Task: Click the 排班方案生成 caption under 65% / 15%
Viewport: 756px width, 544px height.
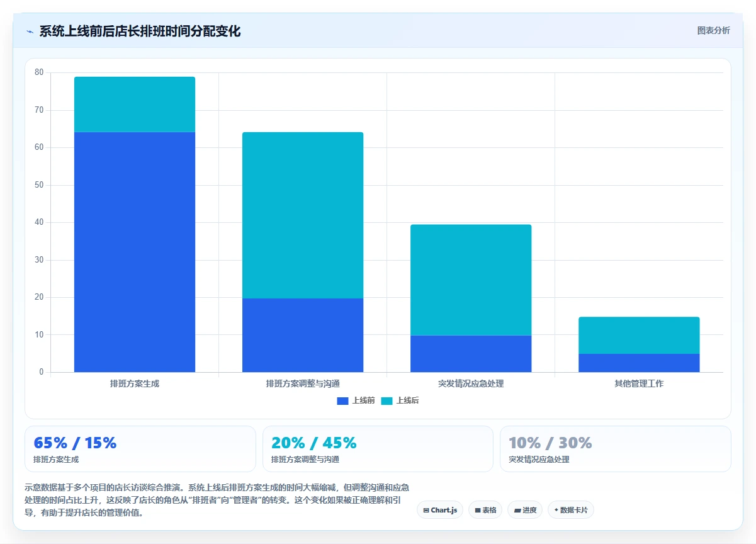Action: click(x=56, y=460)
